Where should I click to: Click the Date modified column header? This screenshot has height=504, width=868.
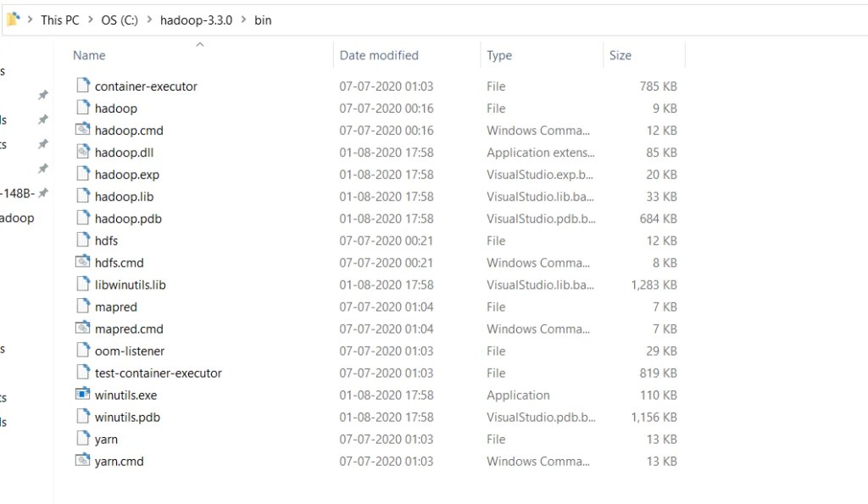379,55
